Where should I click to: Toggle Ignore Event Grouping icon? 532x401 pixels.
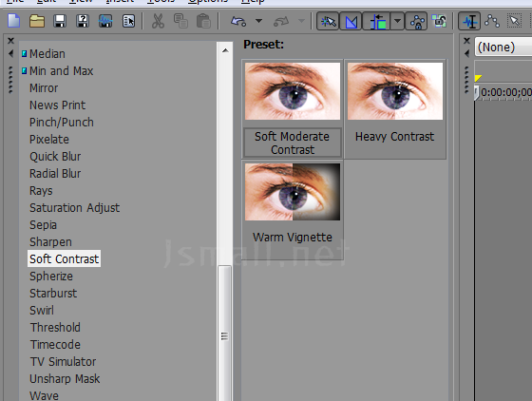pyautogui.click(x=439, y=21)
